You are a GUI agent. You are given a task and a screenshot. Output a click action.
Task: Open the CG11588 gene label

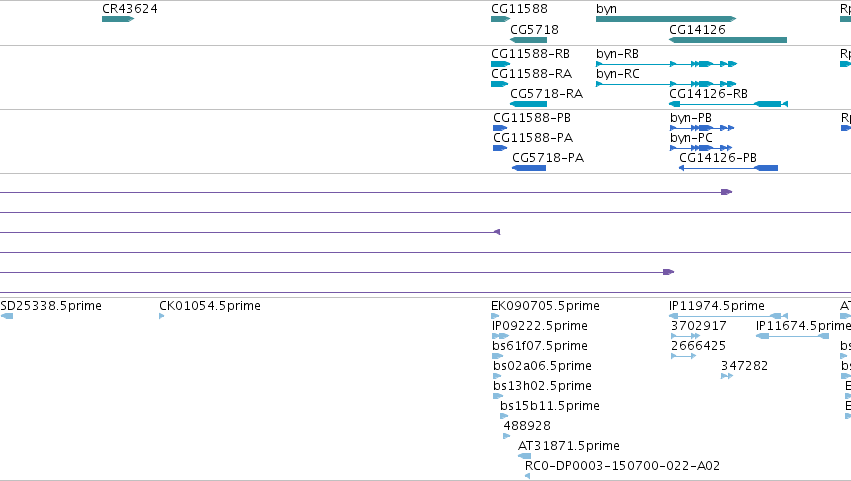[519, 9]
